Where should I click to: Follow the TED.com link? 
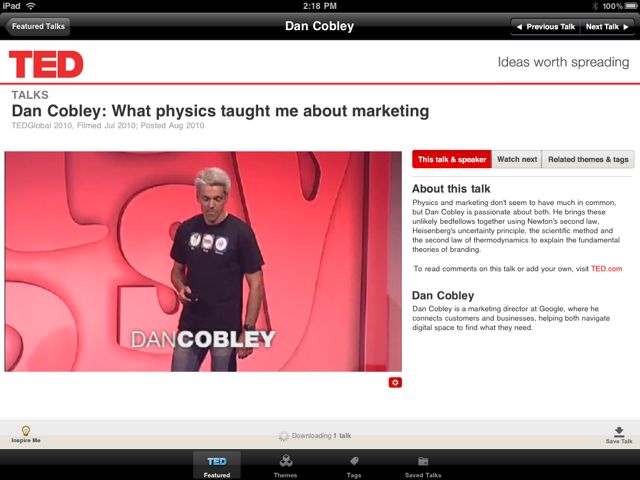click(x=607, y=269)
